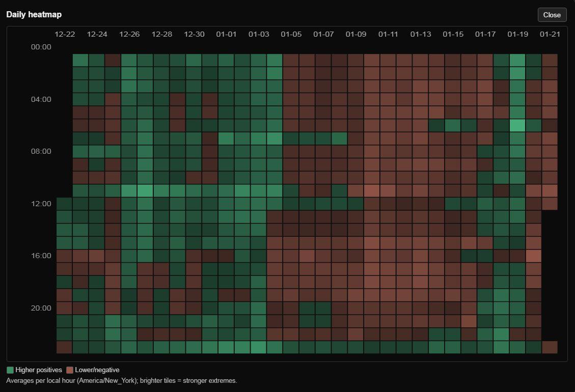Image resolution: width=575 pixels, height=392 pixels.
Task: Click the 01-21 date column label
Action: click(x=550, y=34)
